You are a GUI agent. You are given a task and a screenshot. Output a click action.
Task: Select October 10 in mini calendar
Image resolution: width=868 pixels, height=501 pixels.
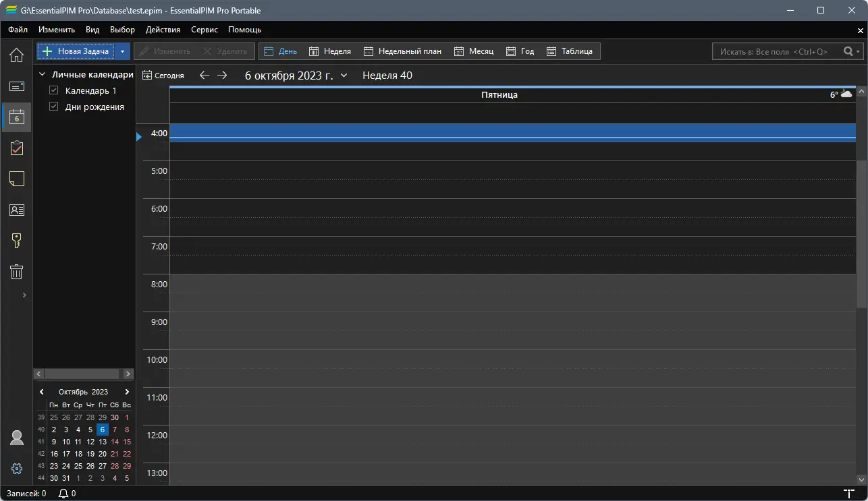pyautogui.click(x=66, y=442)
